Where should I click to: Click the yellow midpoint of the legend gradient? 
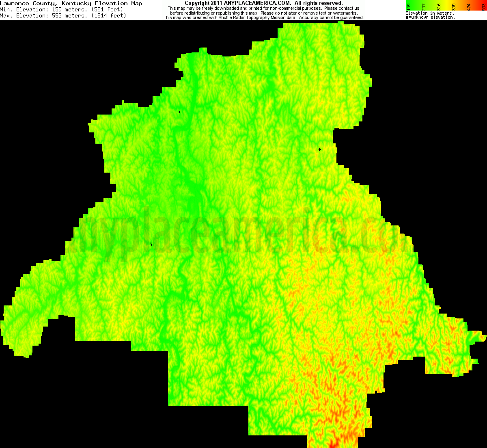tap(446, 4)
